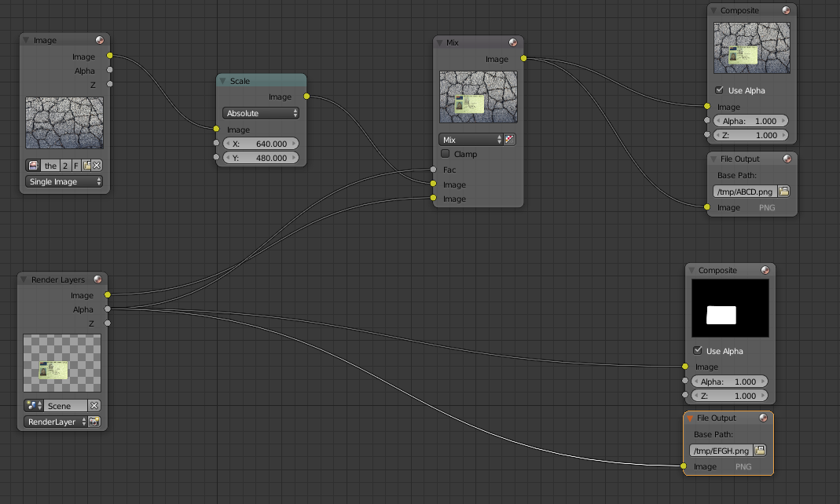
Task: Open file browser icon beside /tmp/EFGH.png
Action: (x=760, y=451)
